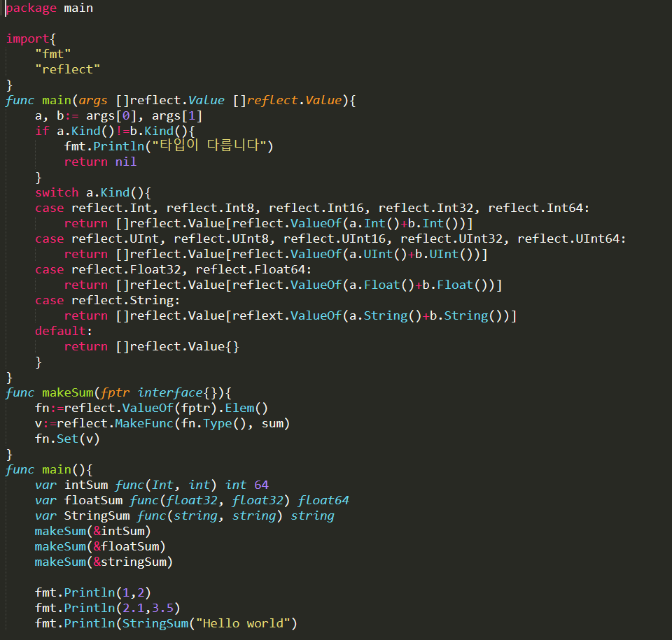Click the 'b.UInt()' call
Image resolution: width=672 pixels, height=640 pixels.
(x=444, y=255)
